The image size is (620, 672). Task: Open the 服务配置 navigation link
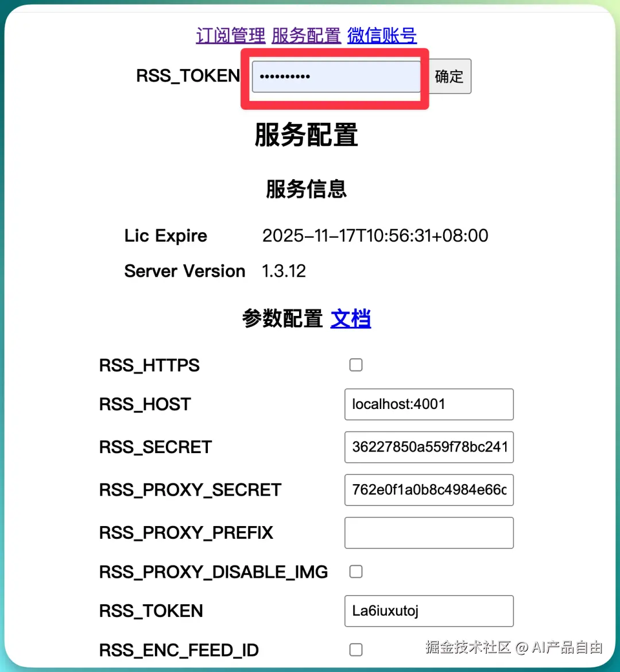tap(306, 36)
